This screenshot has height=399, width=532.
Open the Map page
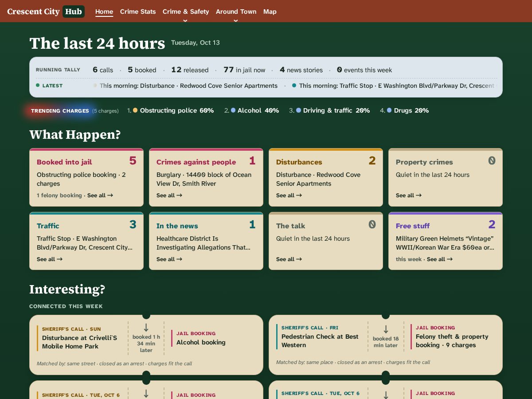(x=270, y=12)
